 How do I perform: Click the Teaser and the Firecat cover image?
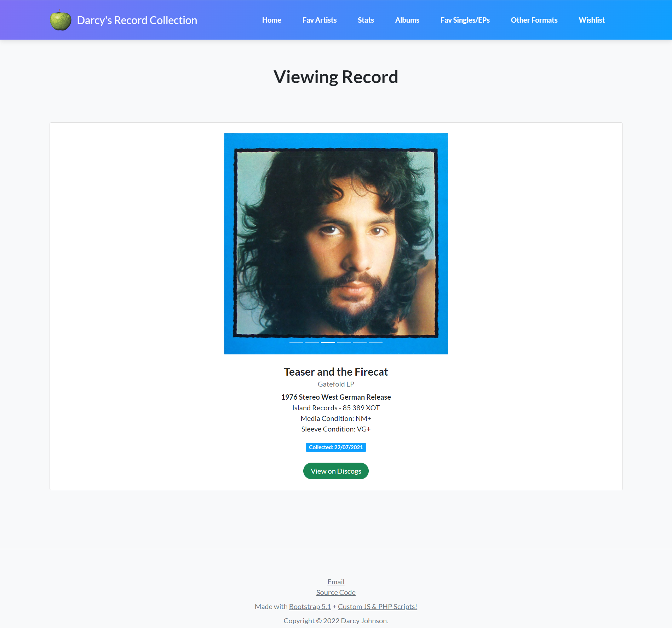click(x=336, y=244)
